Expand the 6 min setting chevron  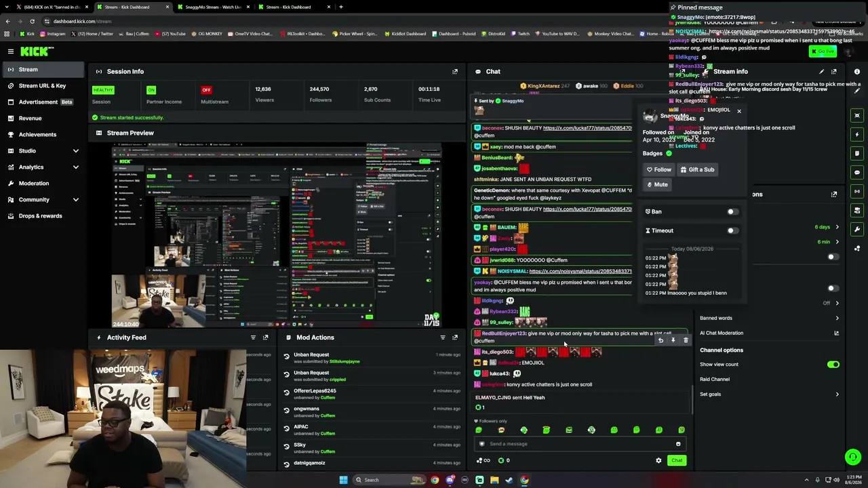(x=837, y=242)
